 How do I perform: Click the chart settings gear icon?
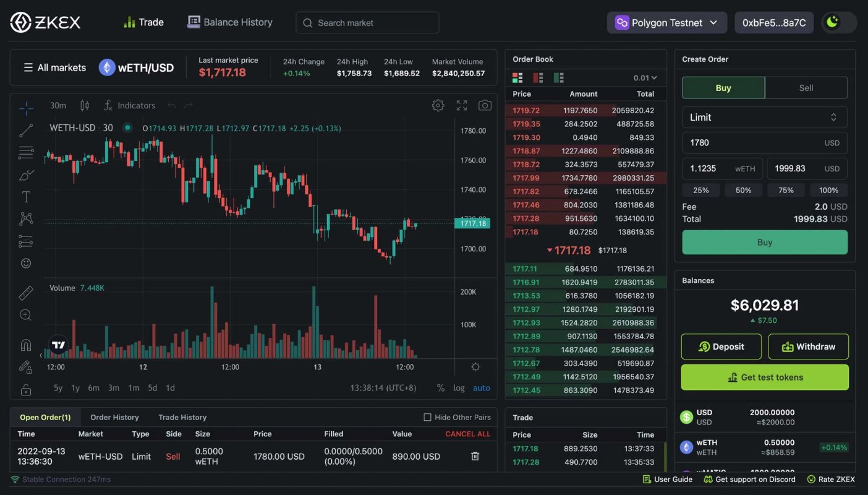tap(438, 105)
